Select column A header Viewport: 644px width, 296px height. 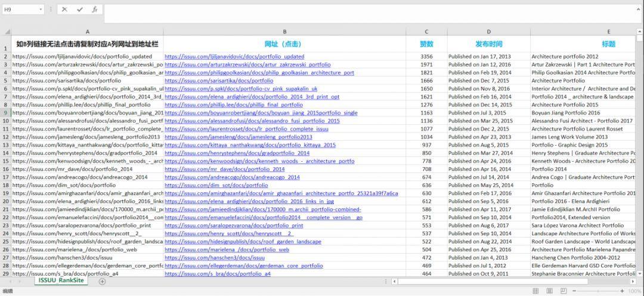[x=87, y=32]
